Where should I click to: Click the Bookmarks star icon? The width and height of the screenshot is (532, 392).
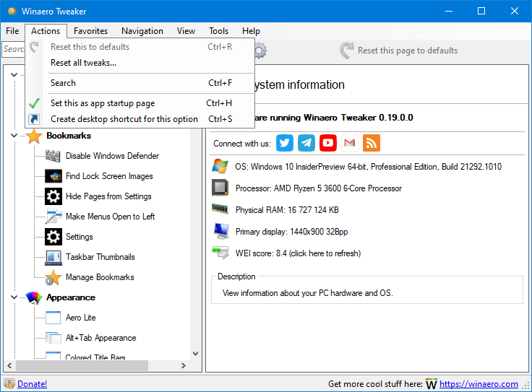(34, 136)
